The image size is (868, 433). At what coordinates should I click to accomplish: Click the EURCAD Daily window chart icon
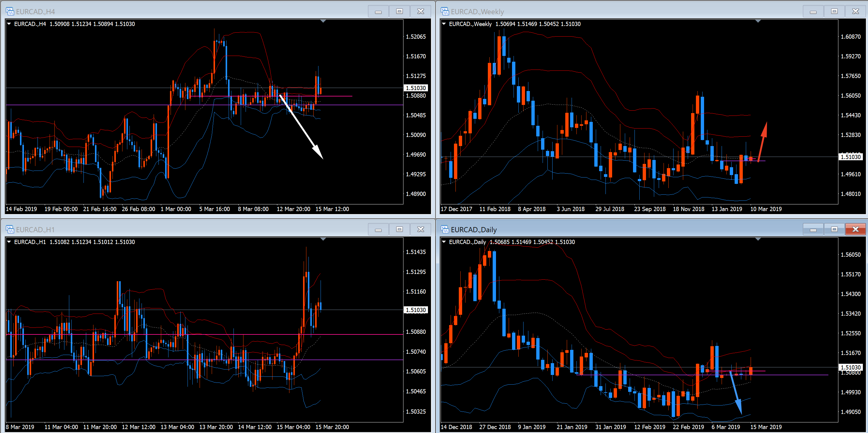(x=445, y=230)
